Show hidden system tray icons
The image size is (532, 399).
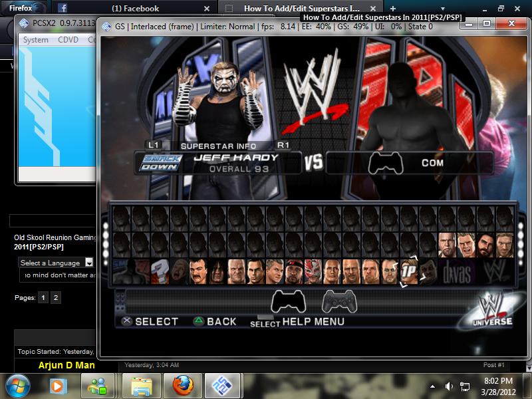point(433,386)
